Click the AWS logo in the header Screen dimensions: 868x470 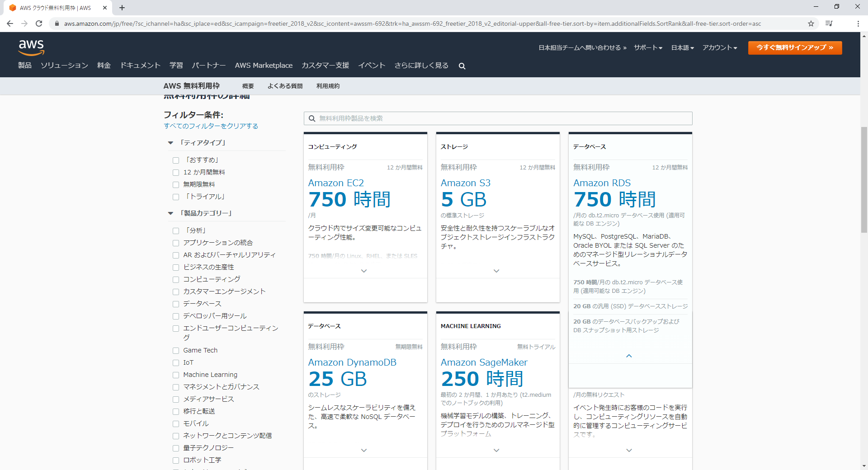(31, 47)
